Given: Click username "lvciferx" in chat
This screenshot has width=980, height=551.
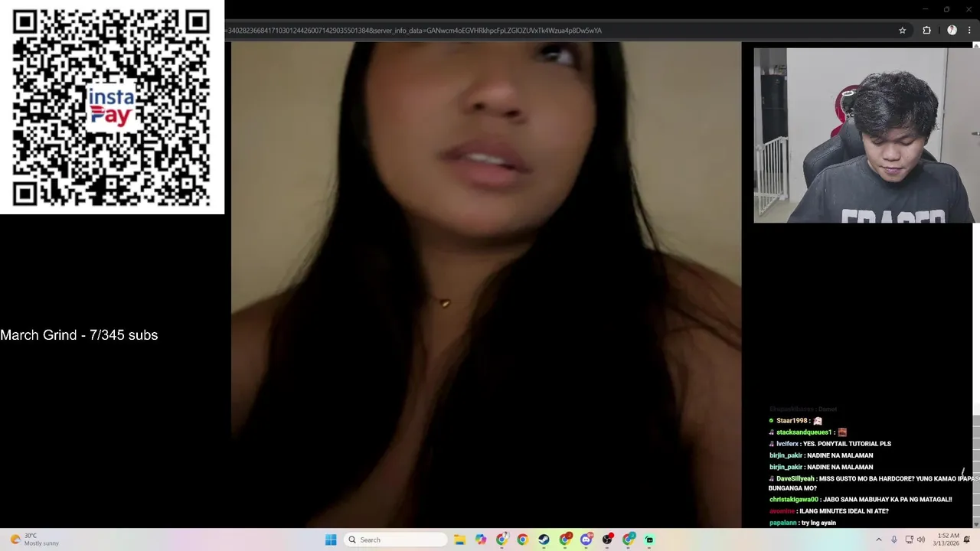Looking at the screenshot, I should 787,444.
